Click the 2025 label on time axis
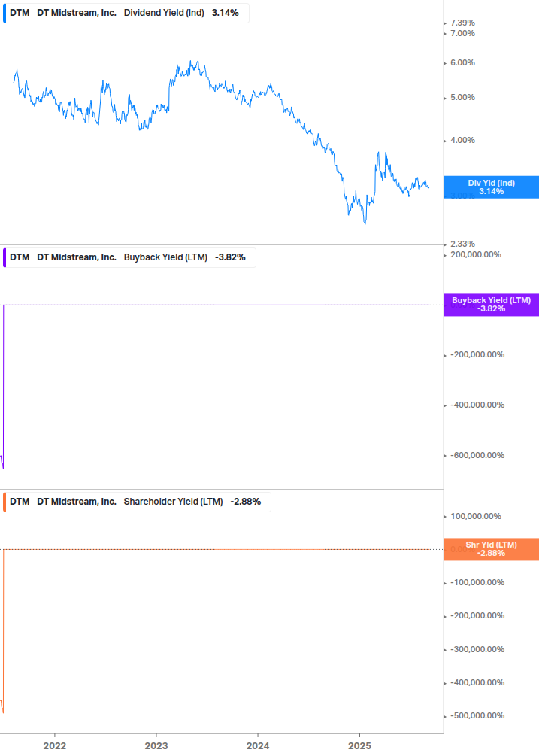This screenshot has width=539, height=756. pos(359,746)
